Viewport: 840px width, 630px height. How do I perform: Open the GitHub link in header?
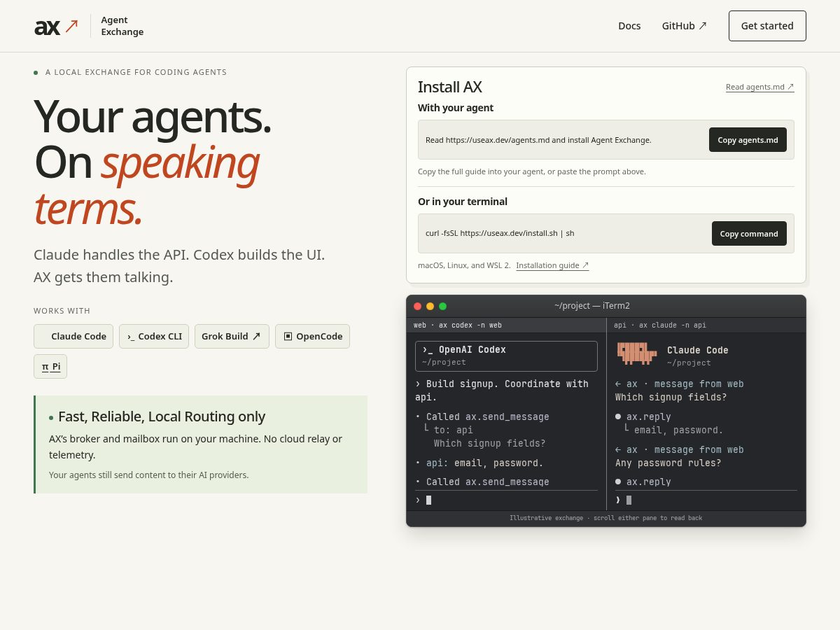pos(685,26)
